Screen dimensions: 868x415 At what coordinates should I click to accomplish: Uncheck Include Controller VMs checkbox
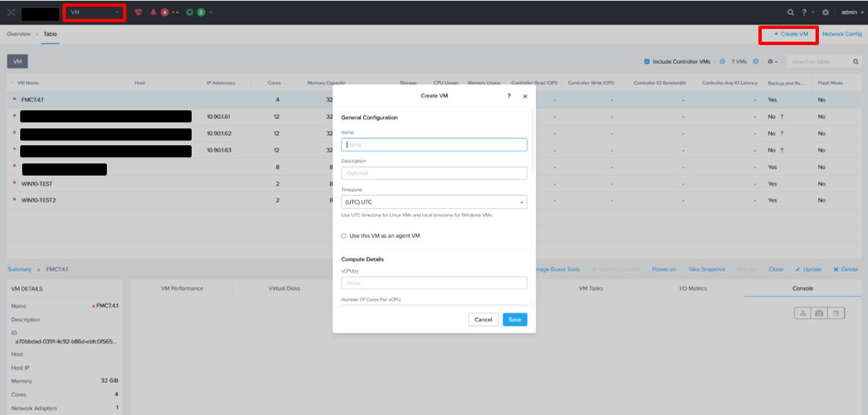[647, 62]
